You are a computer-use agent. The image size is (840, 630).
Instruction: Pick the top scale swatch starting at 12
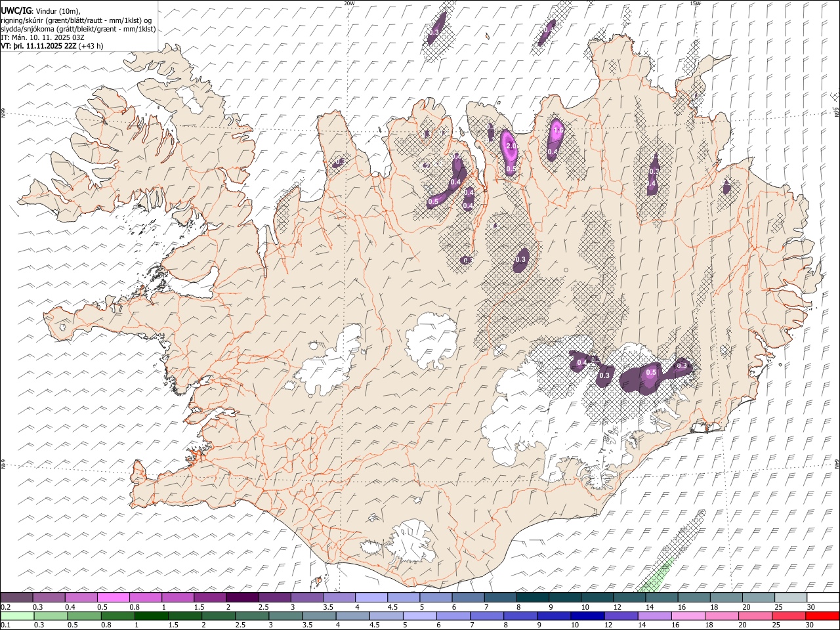coord(629,598)
